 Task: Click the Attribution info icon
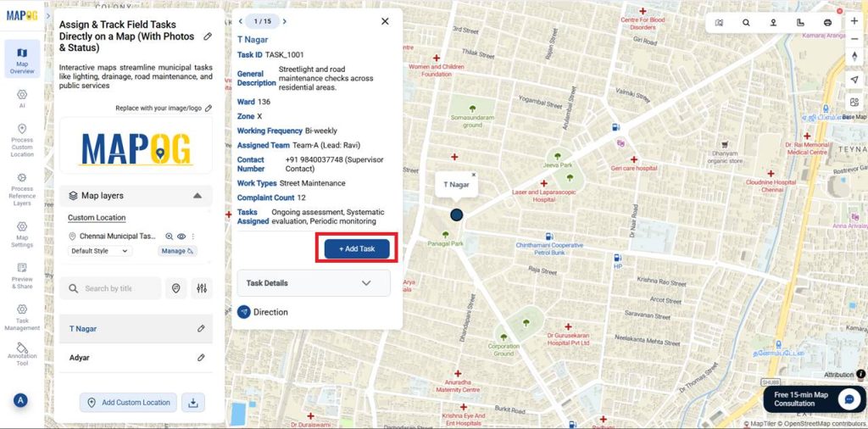coord(860,375)
